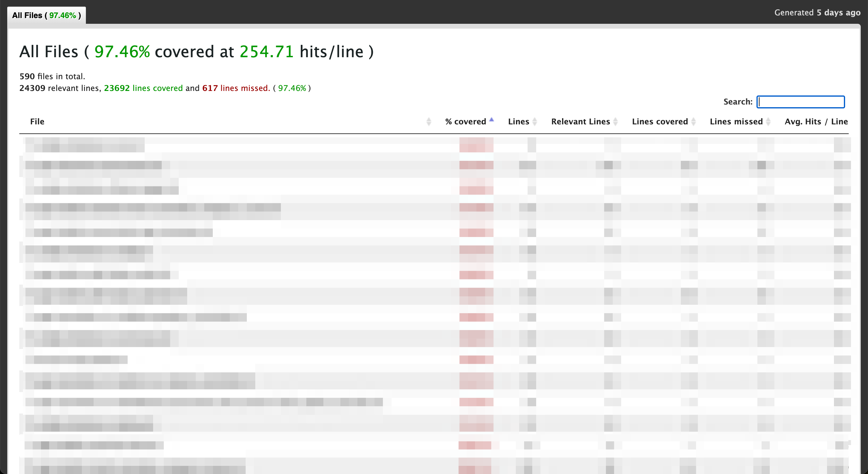Sort by the % covered header label
This screenshot has height=474, width=868.
point(465,122)
